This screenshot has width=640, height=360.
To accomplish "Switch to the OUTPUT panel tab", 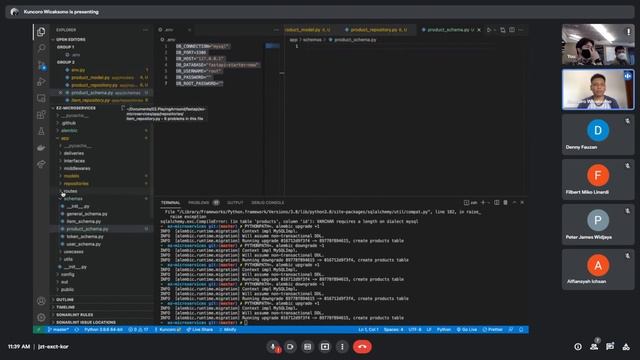I will pos(235,202).
